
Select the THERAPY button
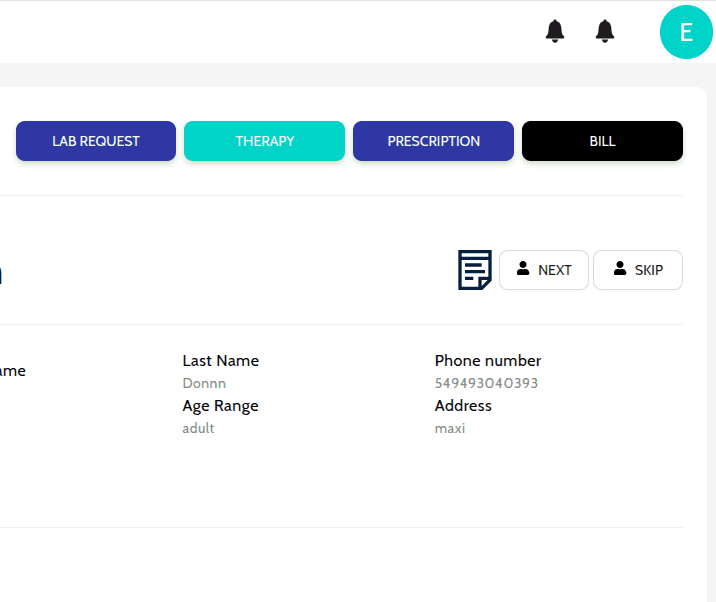click(x=264, y=141)
